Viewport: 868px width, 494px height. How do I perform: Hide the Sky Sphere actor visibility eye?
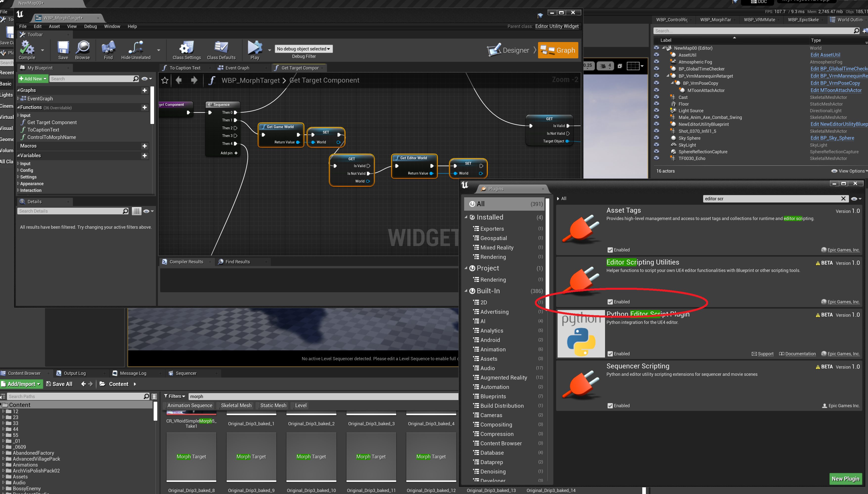tap(656, 138)
